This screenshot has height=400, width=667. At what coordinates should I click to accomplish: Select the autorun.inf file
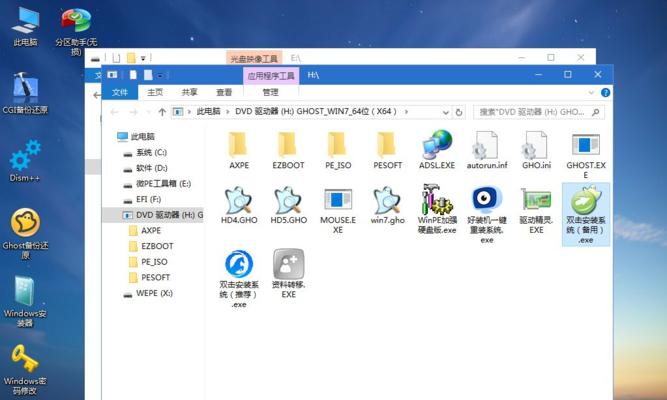(x=487, y=151)
